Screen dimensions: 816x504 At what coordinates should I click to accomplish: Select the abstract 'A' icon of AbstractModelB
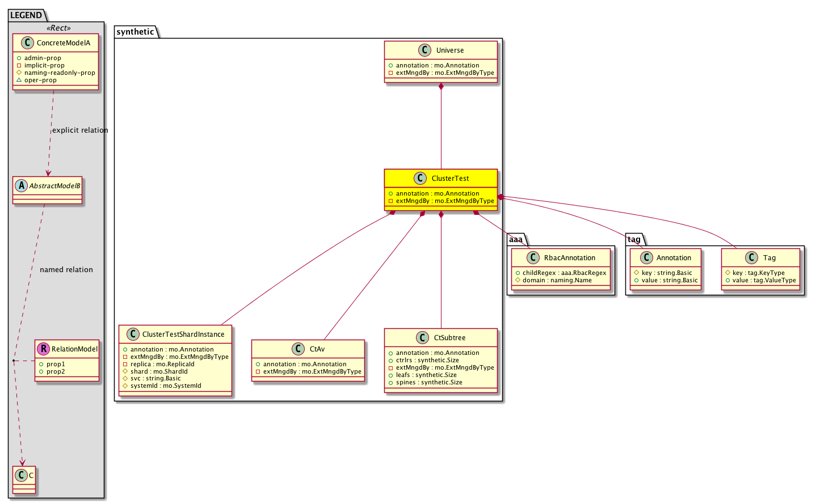22,185
